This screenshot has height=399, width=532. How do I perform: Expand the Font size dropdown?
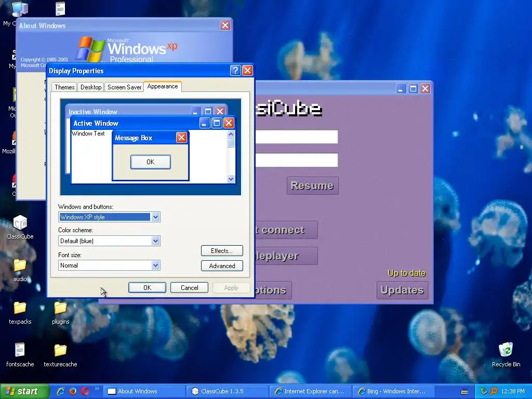point(155,265)
